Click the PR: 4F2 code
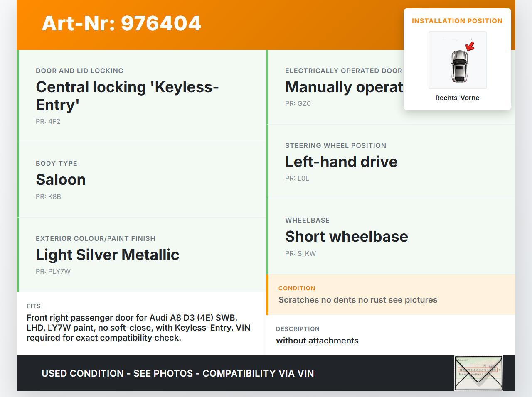The image size is (532, 397). [48, 121]
